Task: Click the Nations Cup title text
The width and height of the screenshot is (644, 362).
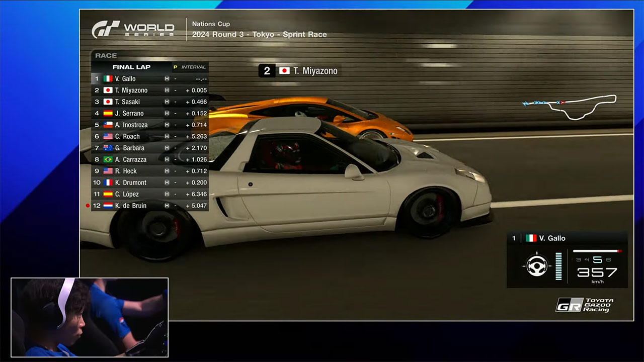Action: [x=211, y=24]
